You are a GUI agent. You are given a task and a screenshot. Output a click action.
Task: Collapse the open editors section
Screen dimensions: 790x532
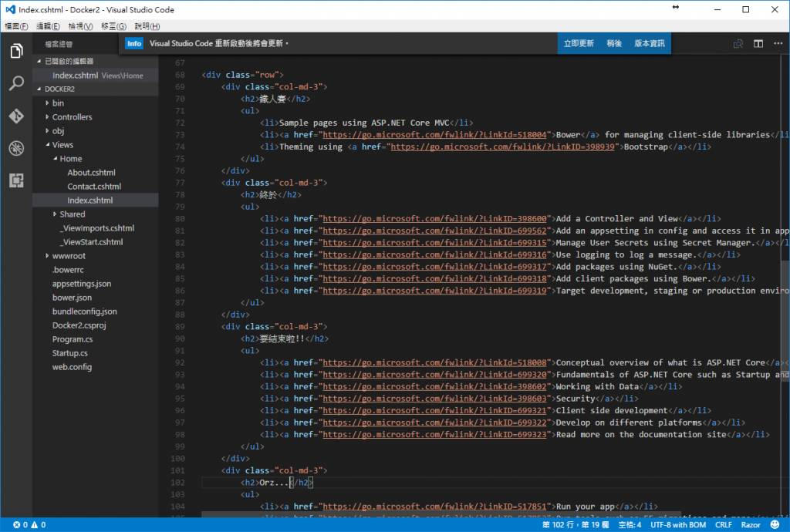coord(39,61)
